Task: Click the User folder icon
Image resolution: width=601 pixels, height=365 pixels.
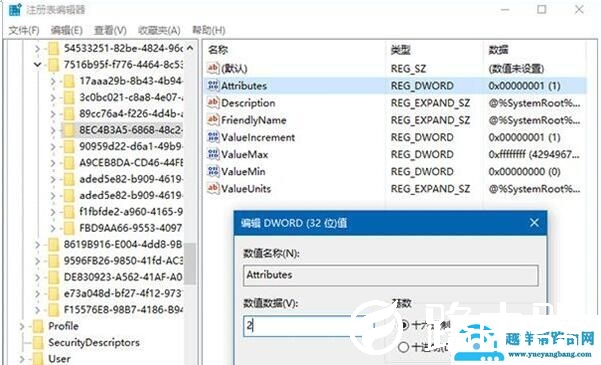Action: (x=38, y=359)
